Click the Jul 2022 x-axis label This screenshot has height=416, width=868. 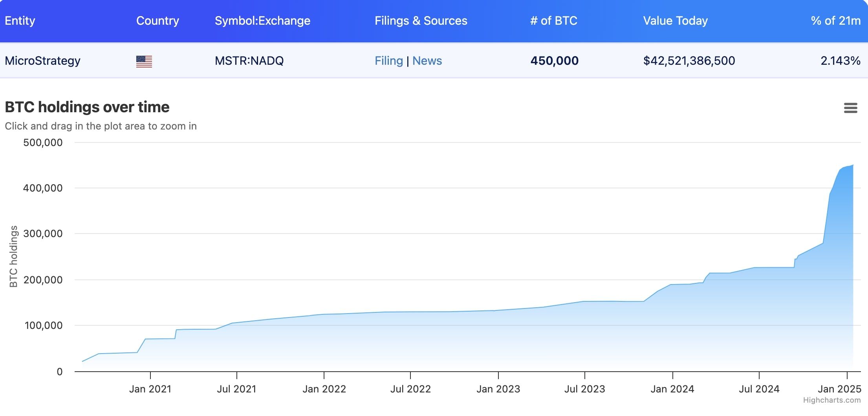(410, 389)
